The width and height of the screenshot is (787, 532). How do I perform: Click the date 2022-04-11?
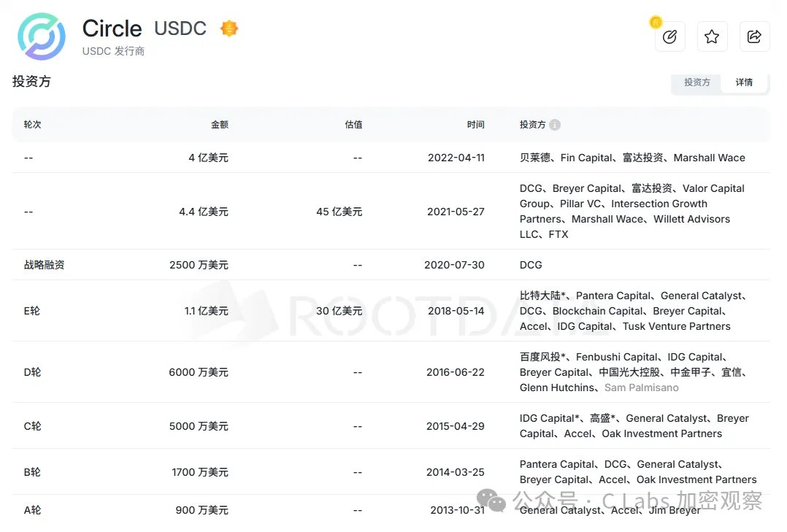coord(456,158)
